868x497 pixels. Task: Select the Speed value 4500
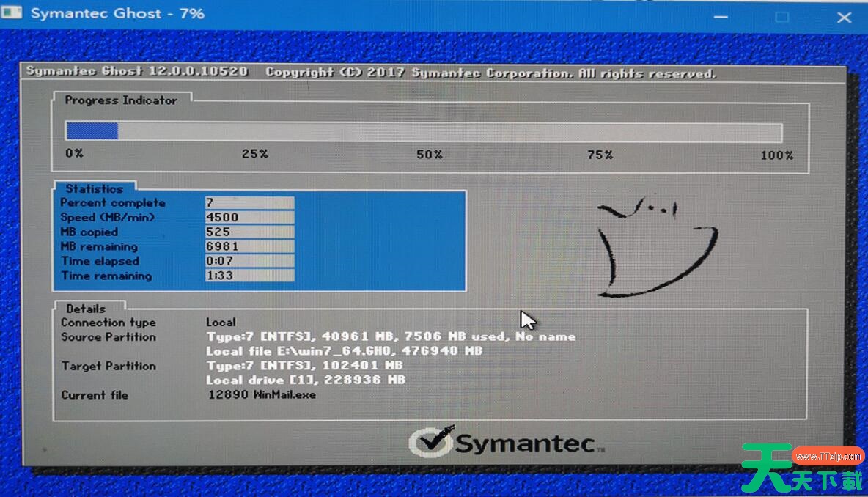tap(249, 217)
